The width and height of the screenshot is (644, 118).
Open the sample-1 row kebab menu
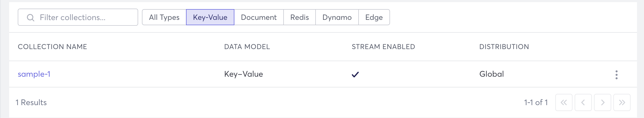click(616, 75)
